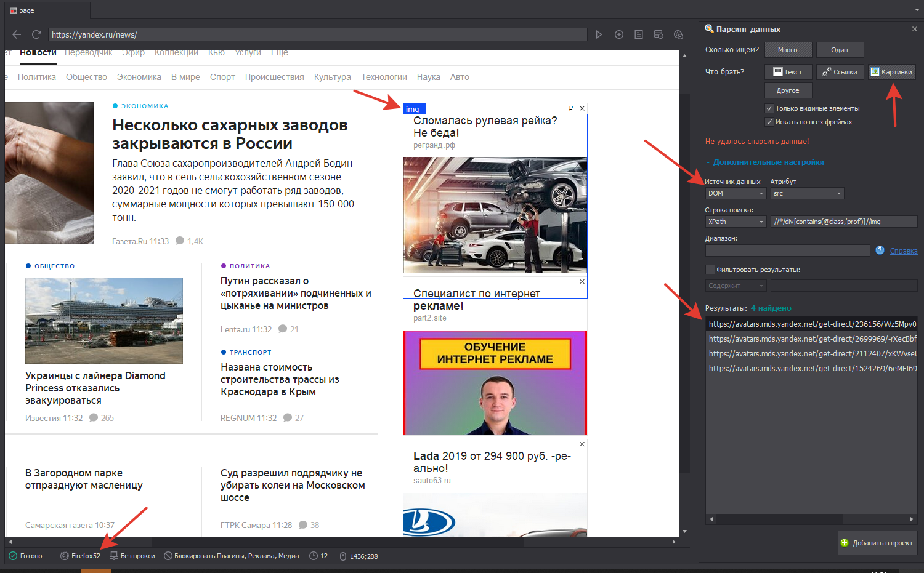Click the small P icon on the ad
This screenshot has height=573, width=924.
pyautogui.click(x=571, y=108)
